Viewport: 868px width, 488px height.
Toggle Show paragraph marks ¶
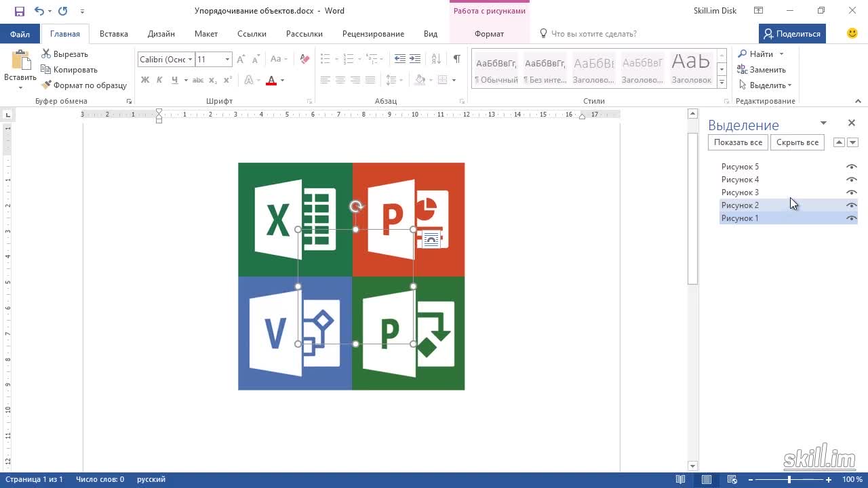457,59
